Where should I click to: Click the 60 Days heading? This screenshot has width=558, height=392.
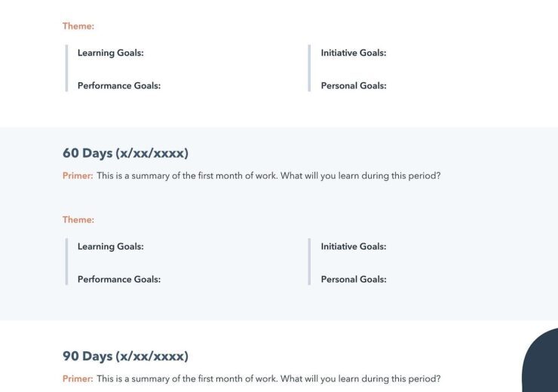(125, 153)
